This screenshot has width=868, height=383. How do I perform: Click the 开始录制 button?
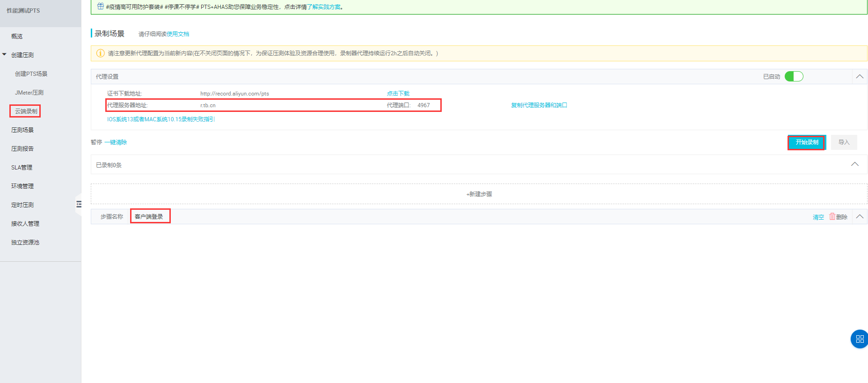[x=807, y=142]
